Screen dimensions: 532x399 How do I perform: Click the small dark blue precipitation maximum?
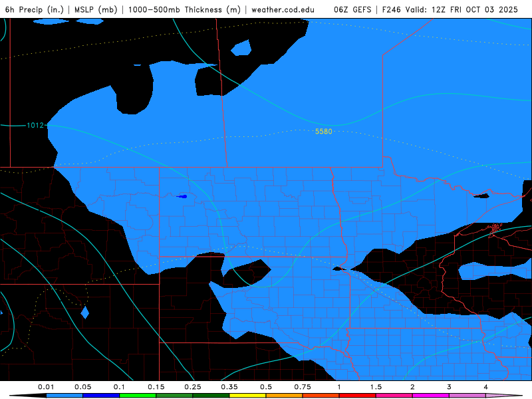[x=182, y=196]
